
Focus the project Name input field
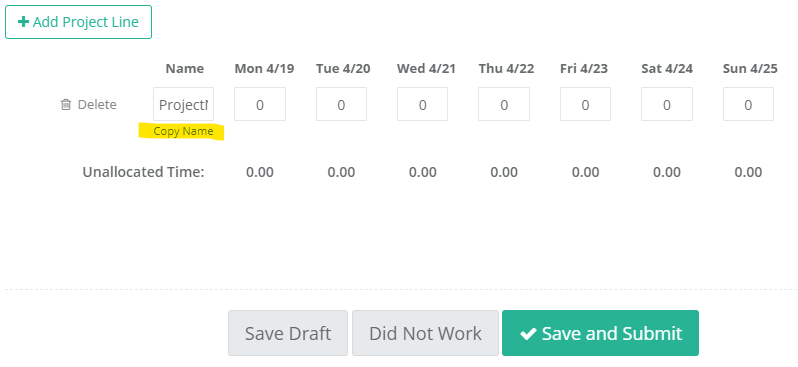pyautogui.click(x=184, y=104)
